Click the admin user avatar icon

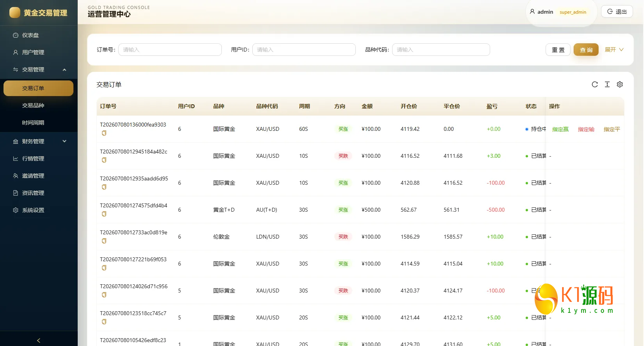(532, 12)
